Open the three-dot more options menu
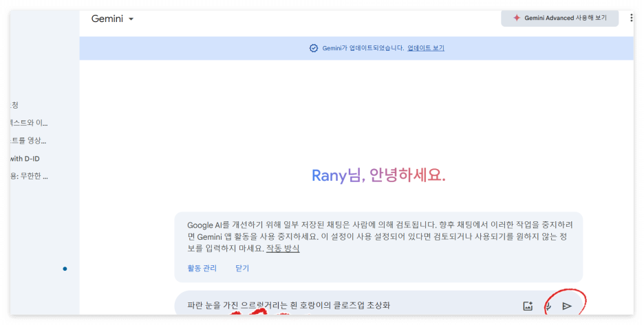 (x=631, y=18)
